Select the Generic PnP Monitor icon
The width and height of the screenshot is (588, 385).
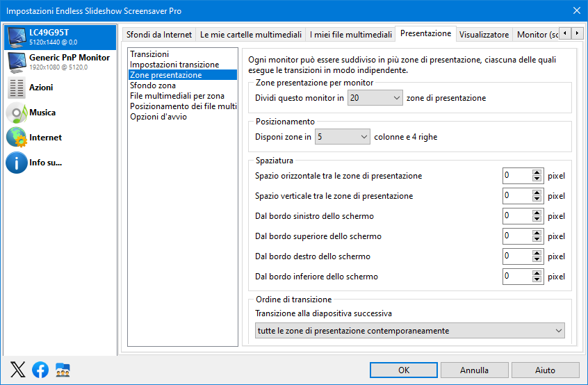pos(17,63)
